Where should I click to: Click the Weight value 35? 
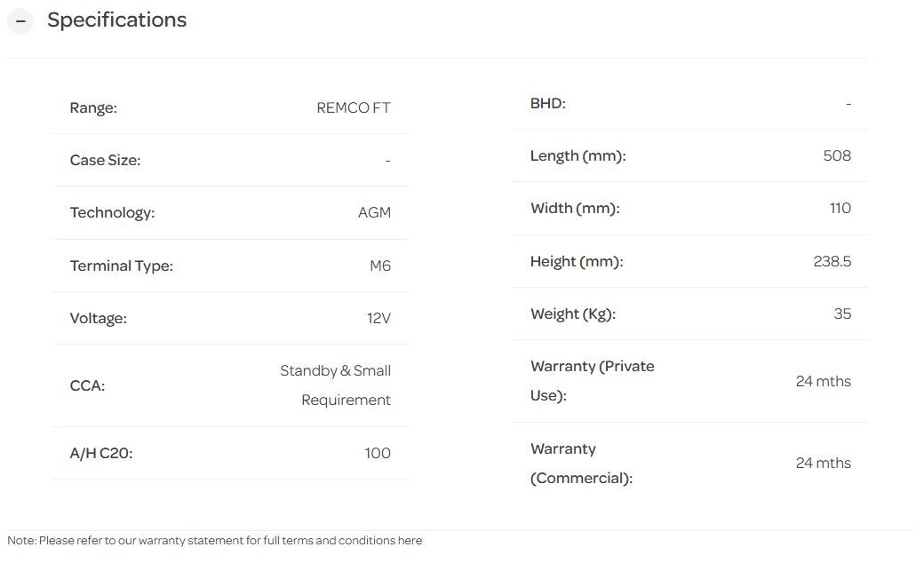[842, 313]
